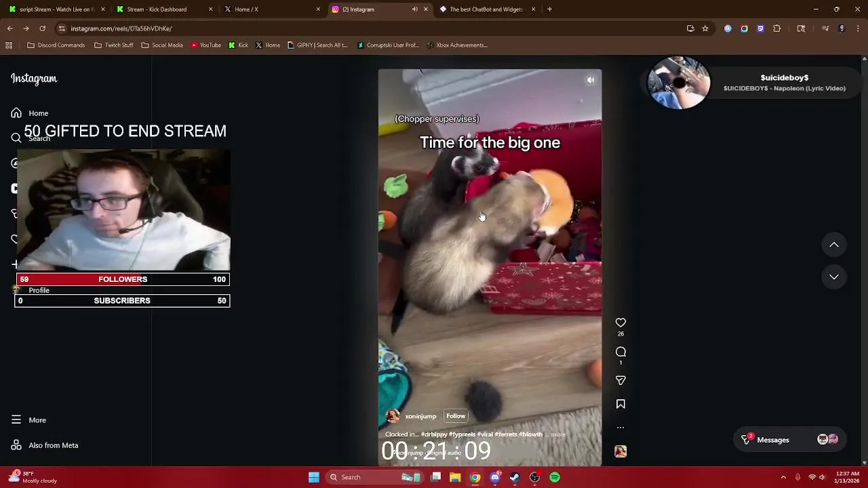Screen dimensions: 868x488
Task: Open a new browser tab
Action: 549,9
